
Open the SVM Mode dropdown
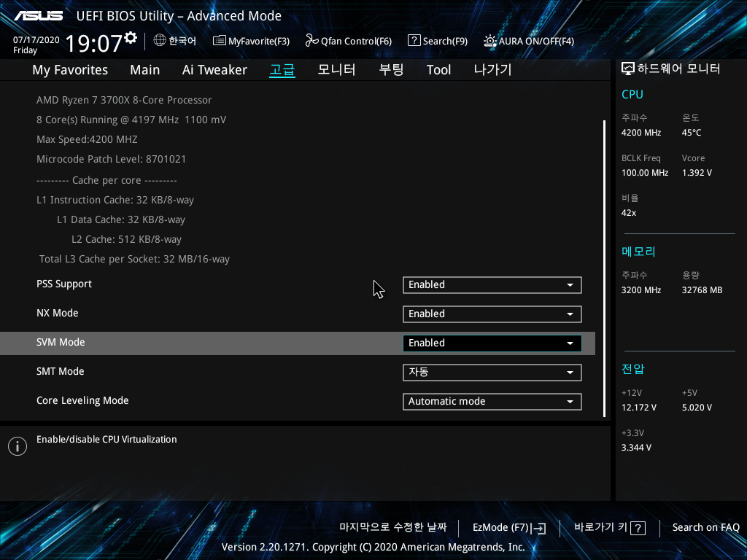pyautogui.click(x=492, y=343)
